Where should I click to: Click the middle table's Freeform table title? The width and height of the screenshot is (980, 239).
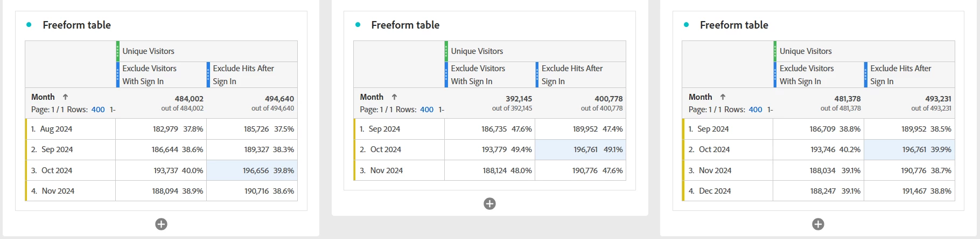(x=405, y=25)
